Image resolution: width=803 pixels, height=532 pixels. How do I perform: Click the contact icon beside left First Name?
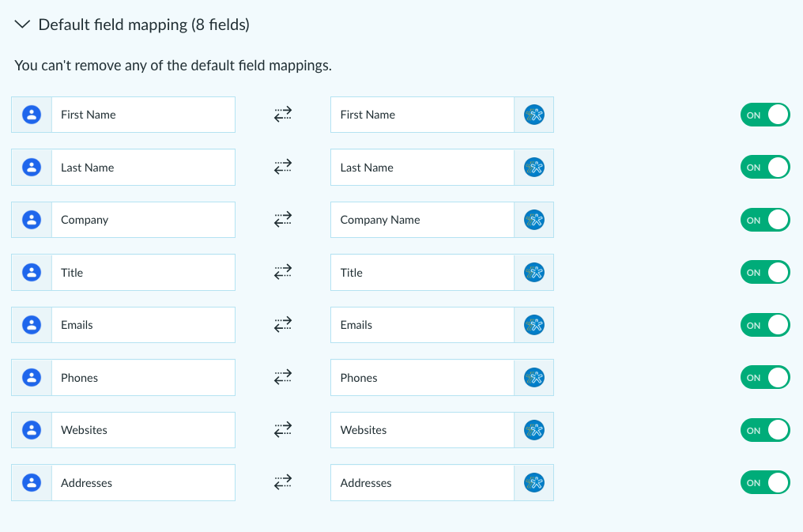point(32,115)
